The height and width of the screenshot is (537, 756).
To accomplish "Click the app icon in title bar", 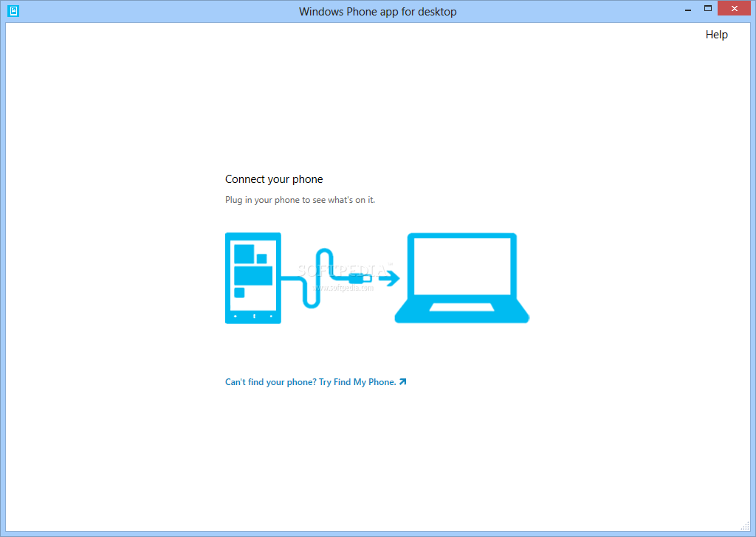I will tap(13, 10).
